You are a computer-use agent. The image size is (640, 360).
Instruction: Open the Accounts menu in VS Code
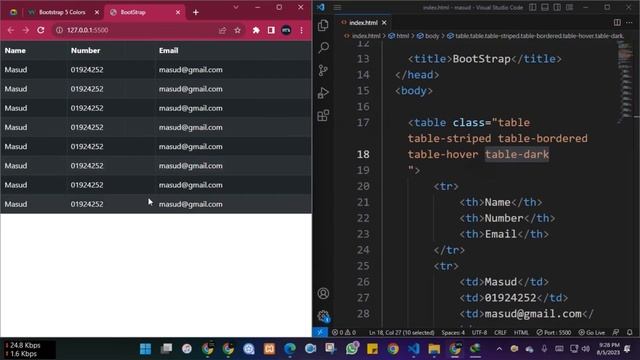pos(323,293)
